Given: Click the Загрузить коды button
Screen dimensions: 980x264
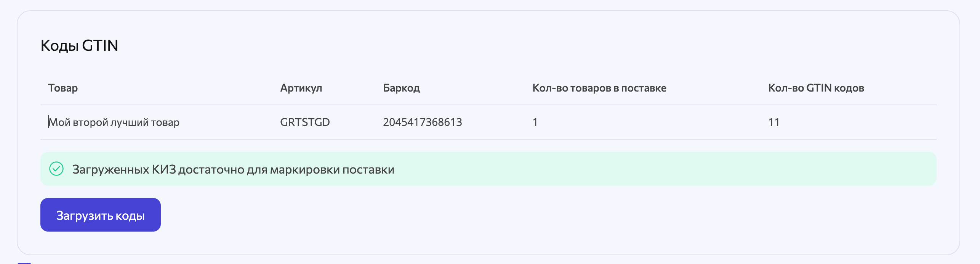Looking at the screenshot, I should click(101, 215).
